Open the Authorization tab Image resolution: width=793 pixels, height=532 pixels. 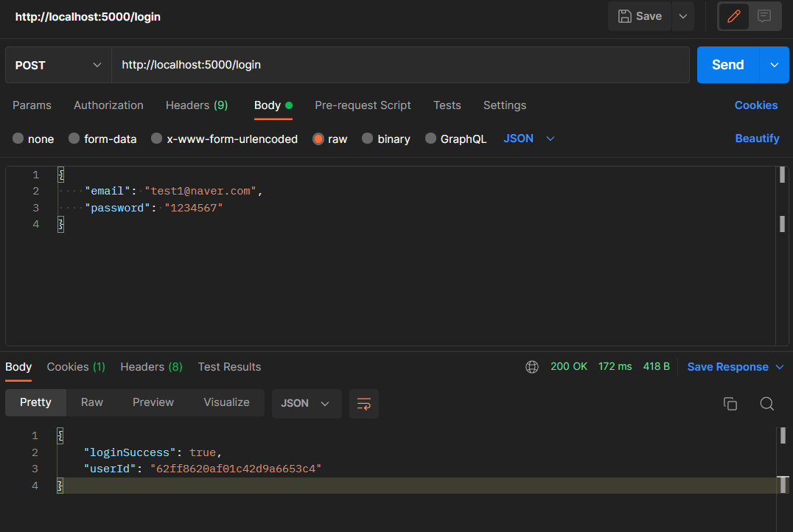(x=109, y=105)
